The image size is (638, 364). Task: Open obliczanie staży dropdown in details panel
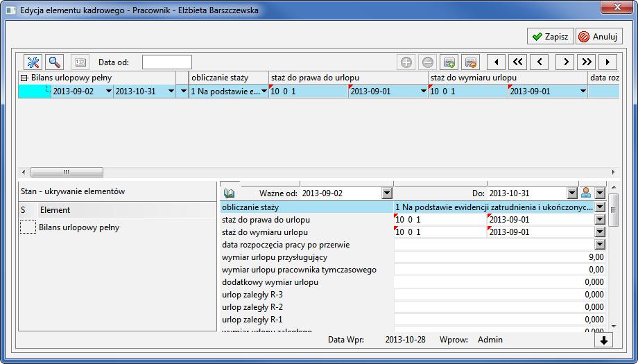tap(600, 207)
